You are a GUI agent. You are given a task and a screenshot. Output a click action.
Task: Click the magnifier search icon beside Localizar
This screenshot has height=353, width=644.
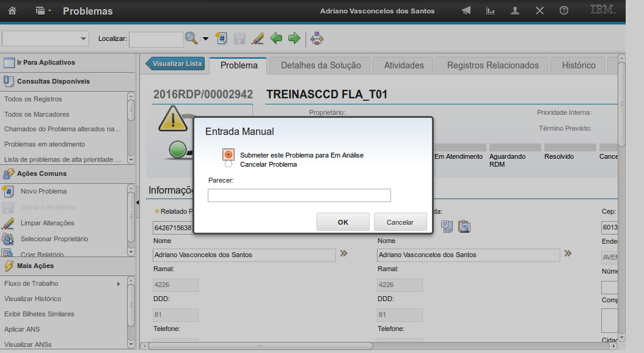(191, 38)
